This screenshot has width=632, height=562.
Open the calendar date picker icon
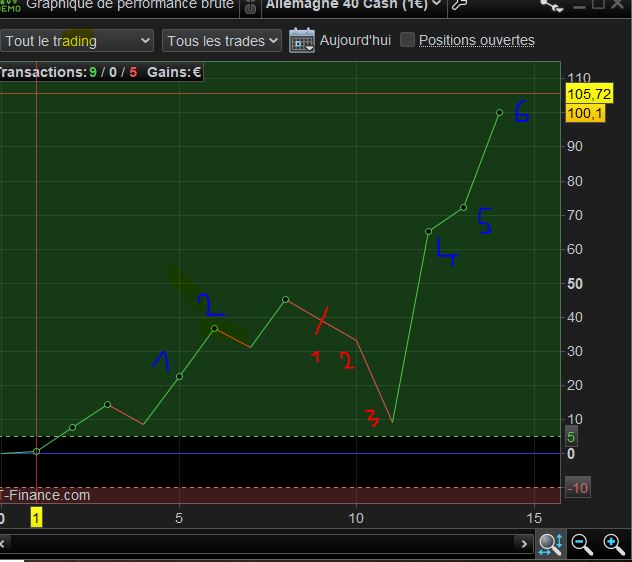click(x=302, y=40)
